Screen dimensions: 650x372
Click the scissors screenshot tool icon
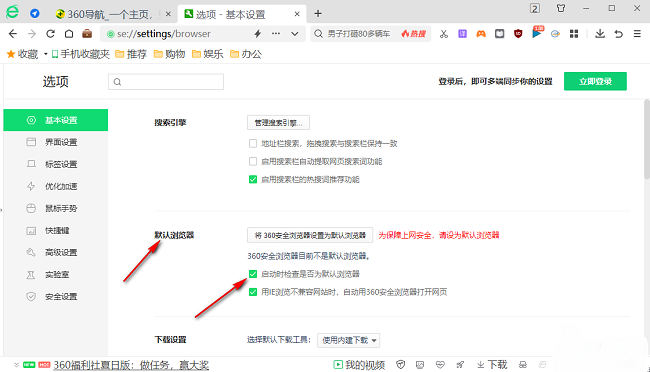[x=444, y=34]
